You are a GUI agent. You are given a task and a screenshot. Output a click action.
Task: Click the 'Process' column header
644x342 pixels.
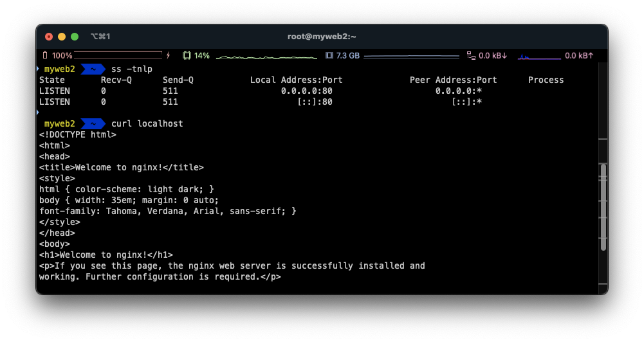(546, 80)
